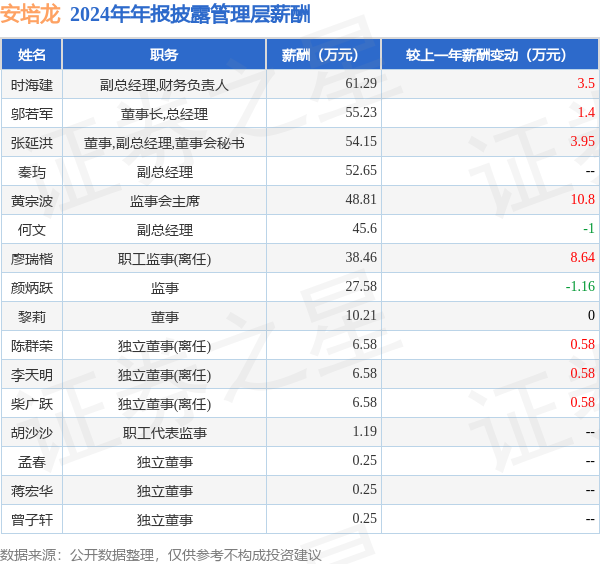Click 独立董事(离任) in 陈群荣's row
The height and width of the screenshot is (564, 600).
(164, 346)
